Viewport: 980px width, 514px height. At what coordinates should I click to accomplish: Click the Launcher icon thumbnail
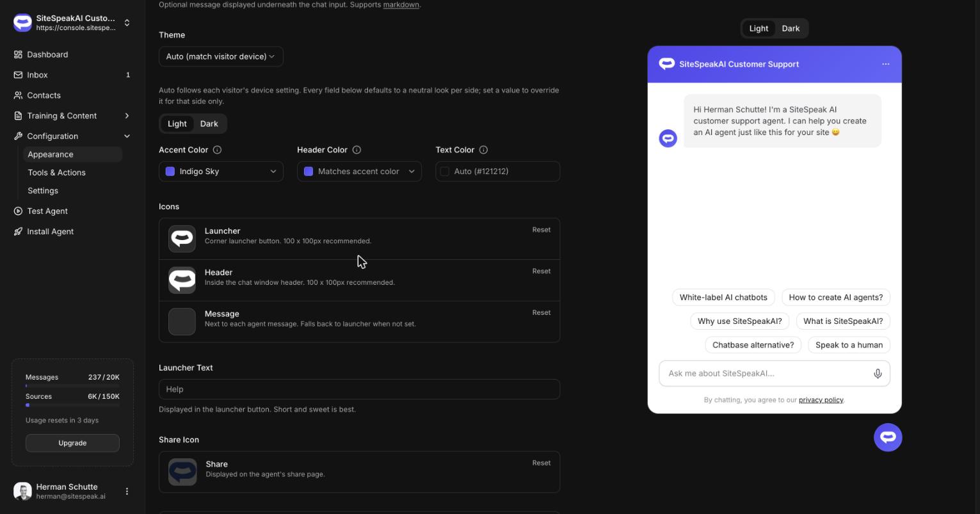click(x=182, y=239)
